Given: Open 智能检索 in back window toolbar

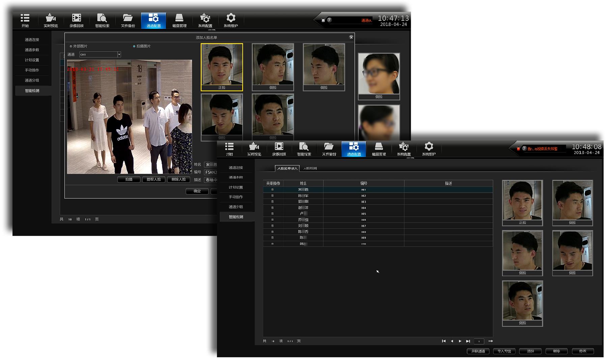Looking at the screenshot, I should [x=102, y=21].
